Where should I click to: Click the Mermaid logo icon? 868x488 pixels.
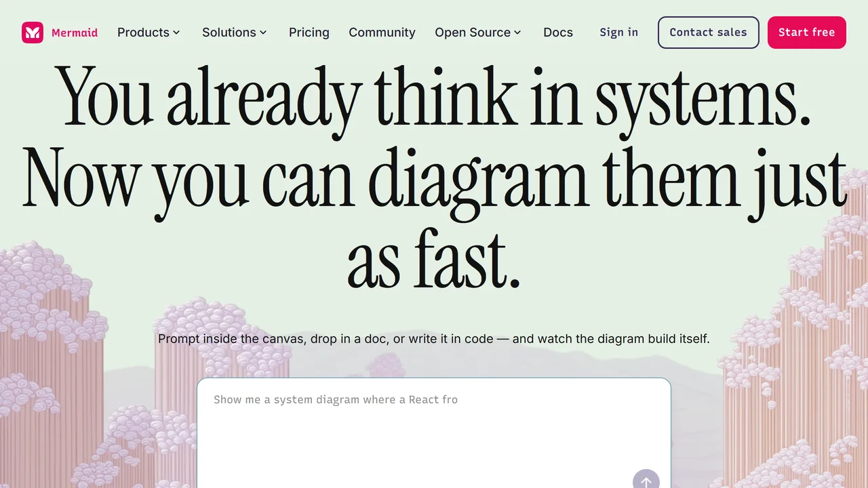[33, 33]
